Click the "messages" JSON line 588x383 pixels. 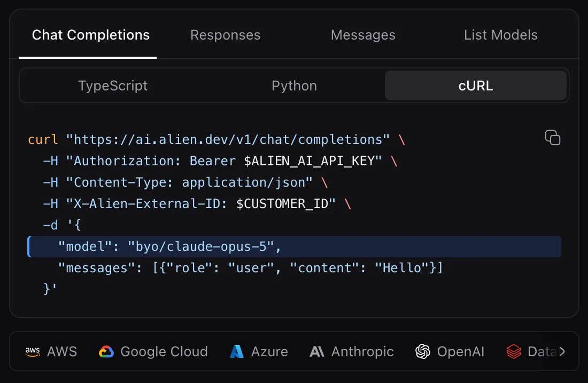tap(251, 268)
